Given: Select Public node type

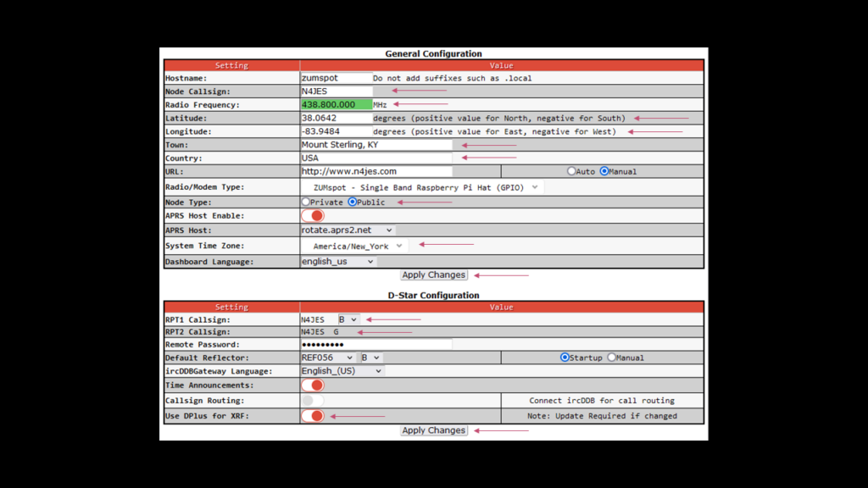Looking at the screenshot, I should click(353, 202).
